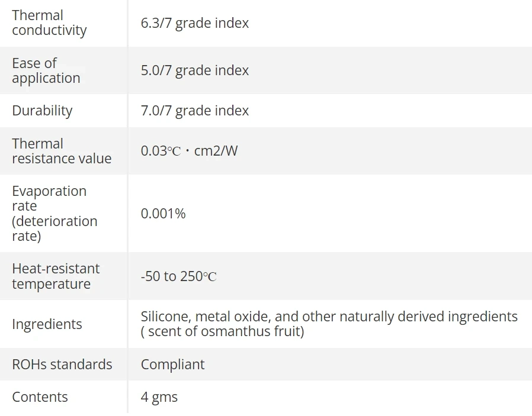The height and width of the screenshot is (416, 532).
Task: Click the Contents row label
Action: 40,397
